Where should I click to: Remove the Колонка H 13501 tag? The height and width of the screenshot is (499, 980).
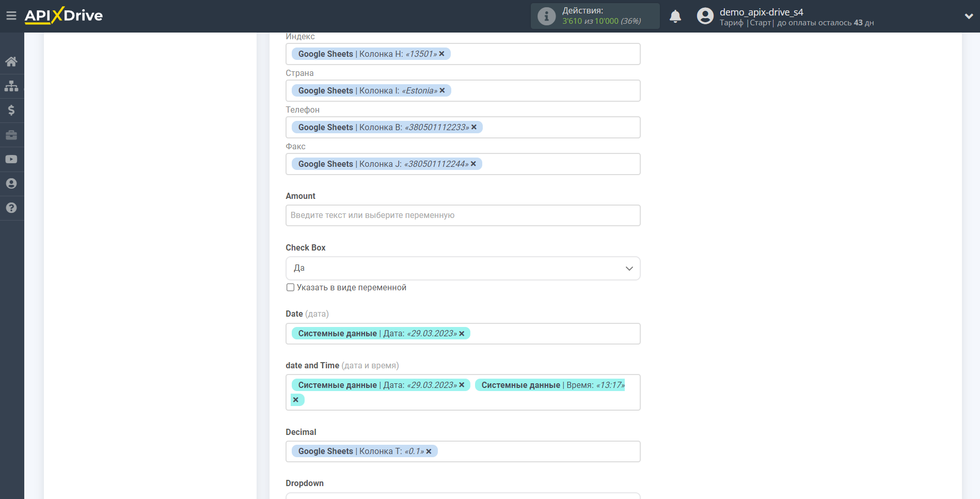click(x=441, y=54)
